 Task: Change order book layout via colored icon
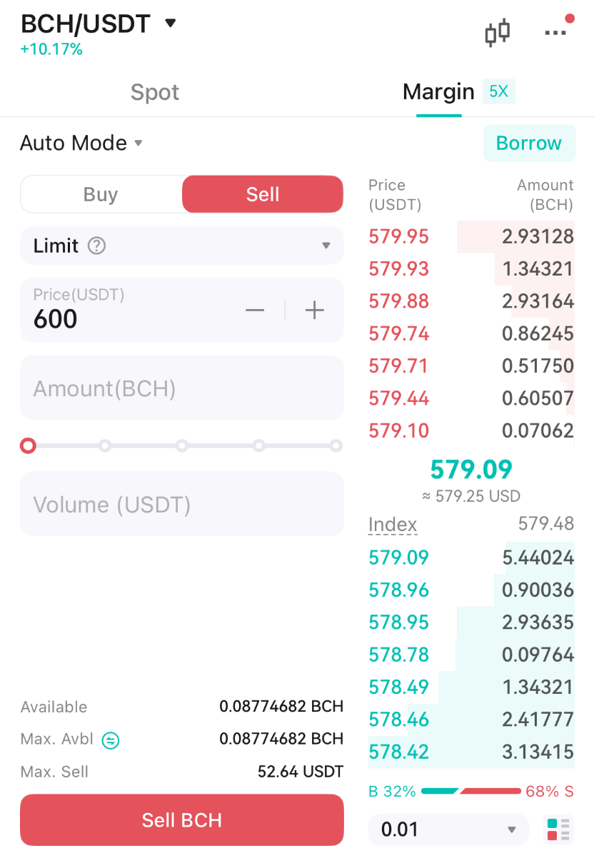558,829
